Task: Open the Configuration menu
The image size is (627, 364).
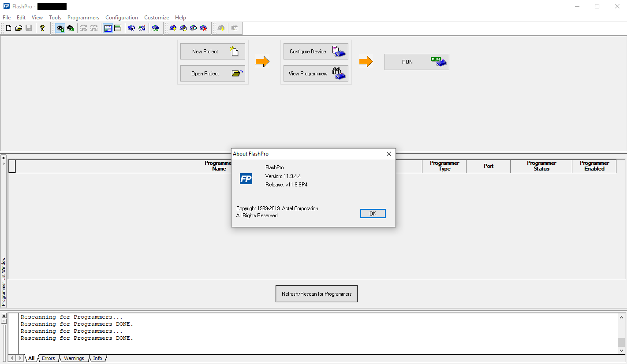Action: tap(122, 18)
